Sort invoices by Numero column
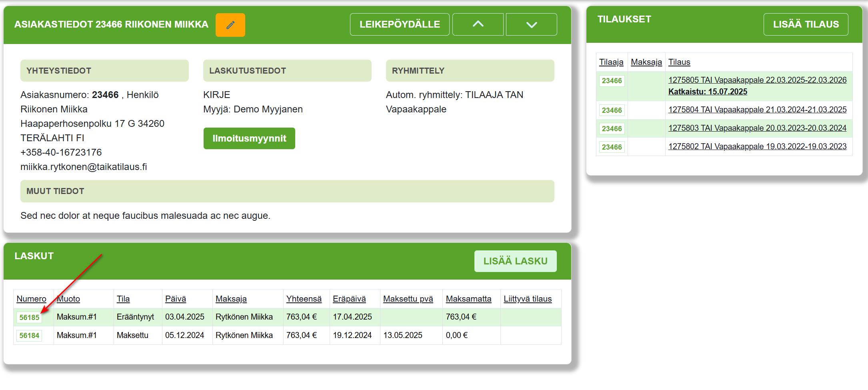This screenshot has height=390, width=868. (31, 299)
